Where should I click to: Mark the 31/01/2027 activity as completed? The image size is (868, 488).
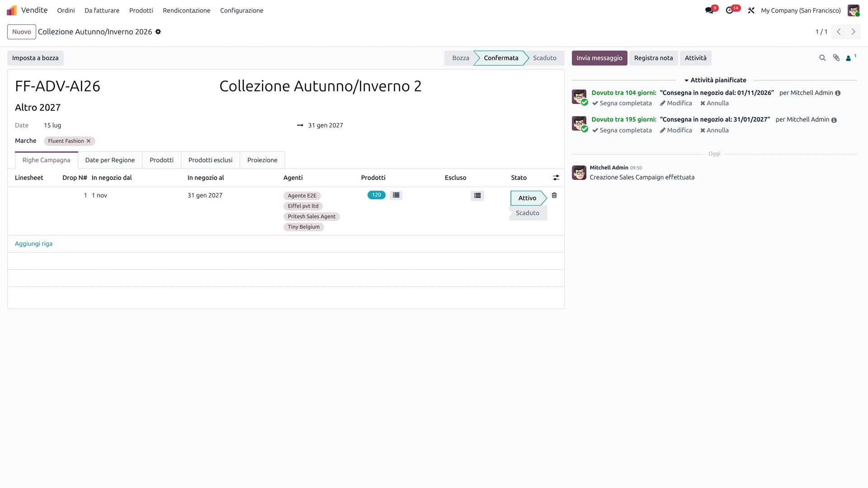pyautogui.click(x=622, y=130)
